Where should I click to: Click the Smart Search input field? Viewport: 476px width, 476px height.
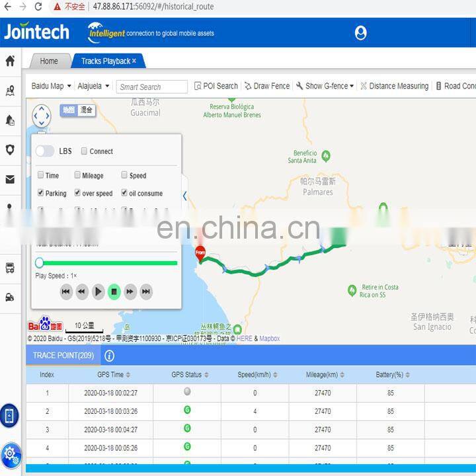point(152,87)
